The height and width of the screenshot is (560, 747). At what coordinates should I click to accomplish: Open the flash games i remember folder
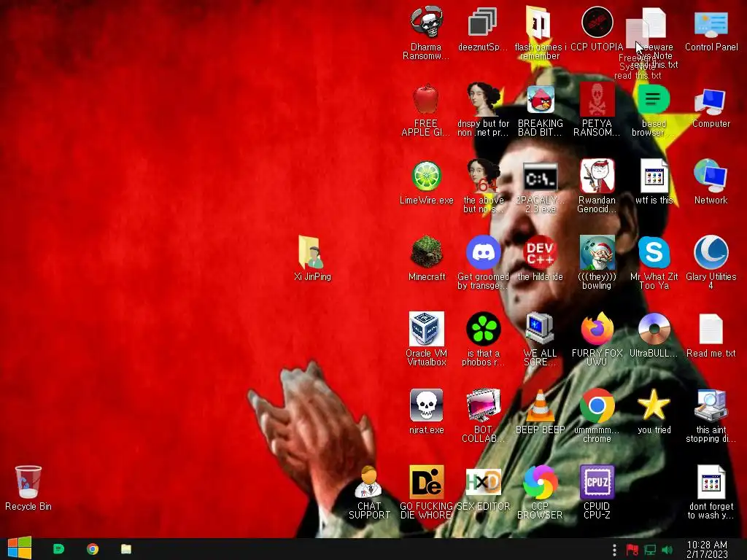coord(539,23)
